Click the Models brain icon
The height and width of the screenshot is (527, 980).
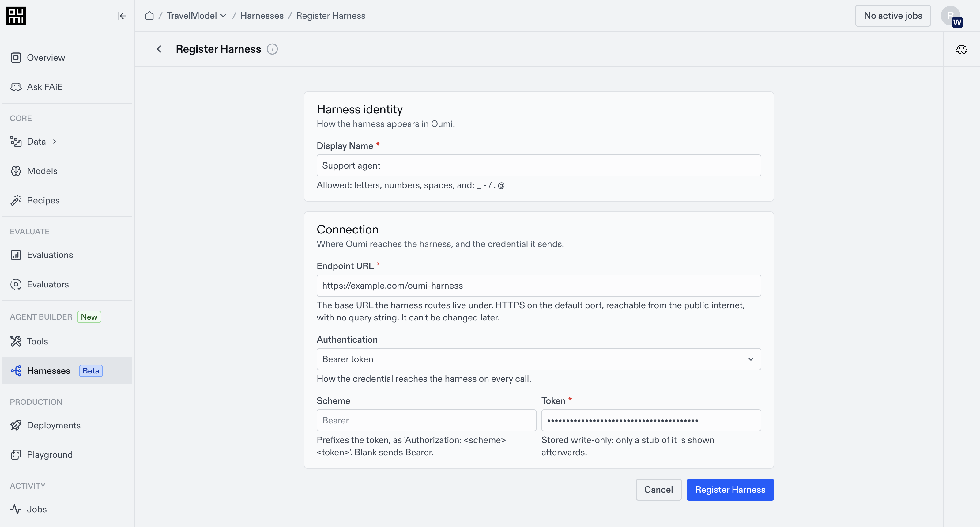pos(16,171)
